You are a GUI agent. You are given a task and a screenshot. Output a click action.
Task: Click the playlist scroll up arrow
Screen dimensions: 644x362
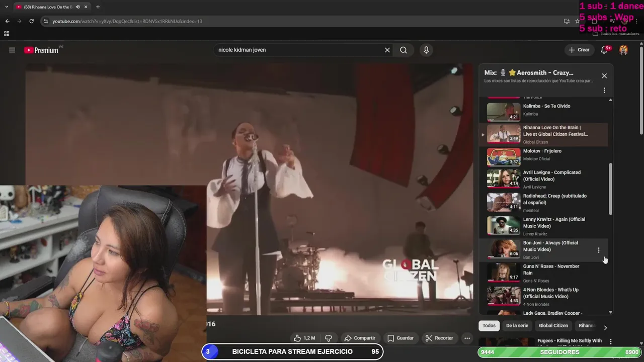tap(611, 100)
